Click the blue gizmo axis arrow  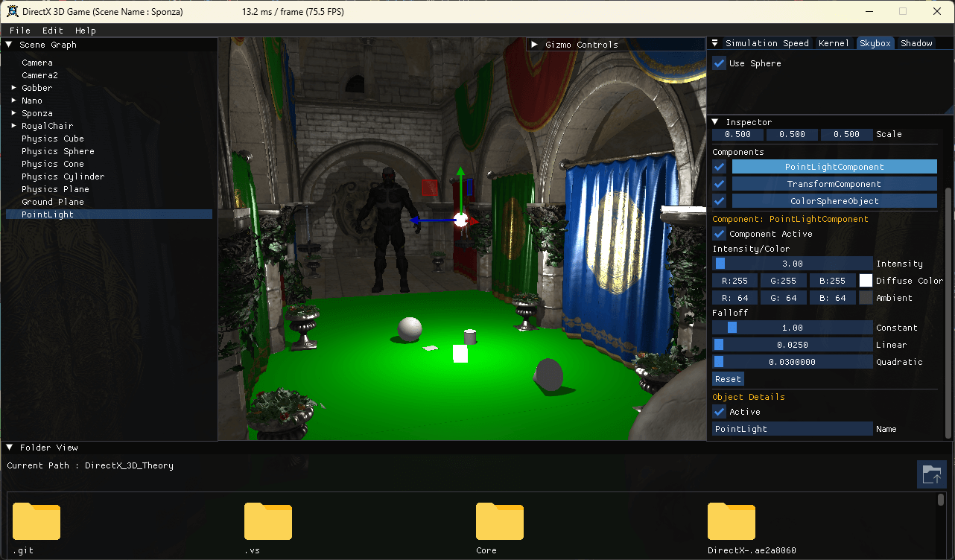pyautogui.click(x=425, y=220)
